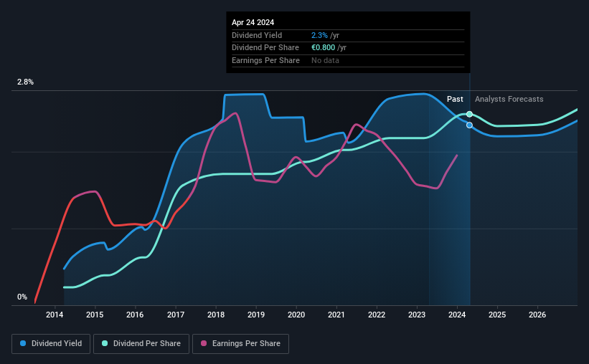Click the 2025 x-axis label
The width and height of the screenshot is (589, 364).
[497, 315]
